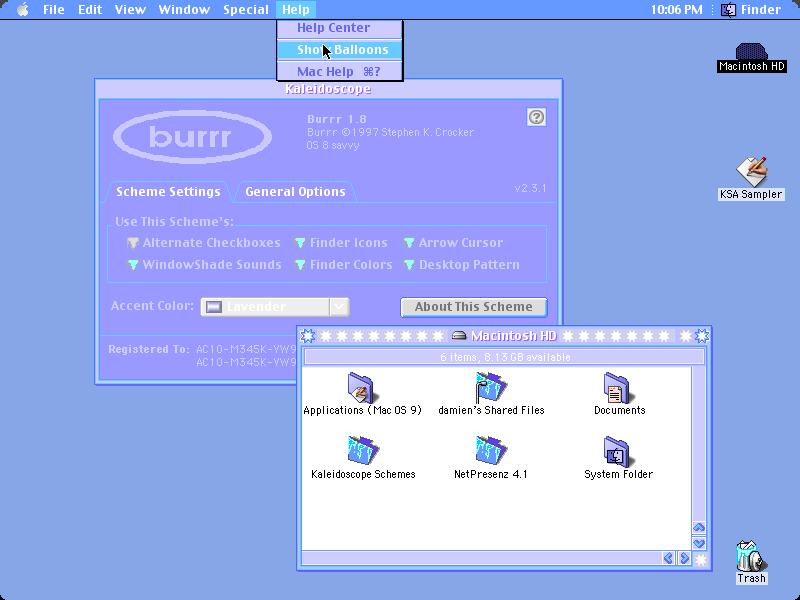The width and height of the screenshot is (800, 600).
Task: Click the 'Accent Color:' label
Action: pos(152,306)
